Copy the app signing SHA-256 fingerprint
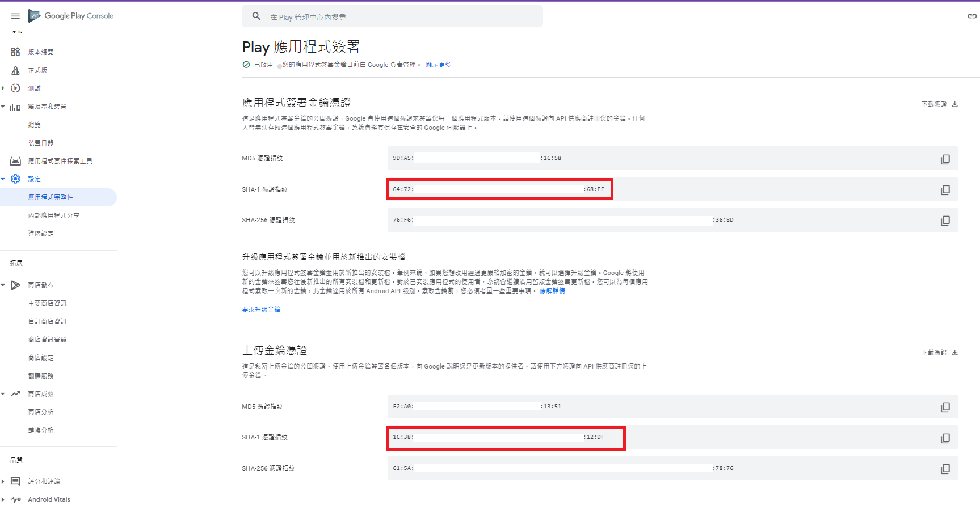Image resolution: width=980 pixels, height=508 pixels. (945, 221)
